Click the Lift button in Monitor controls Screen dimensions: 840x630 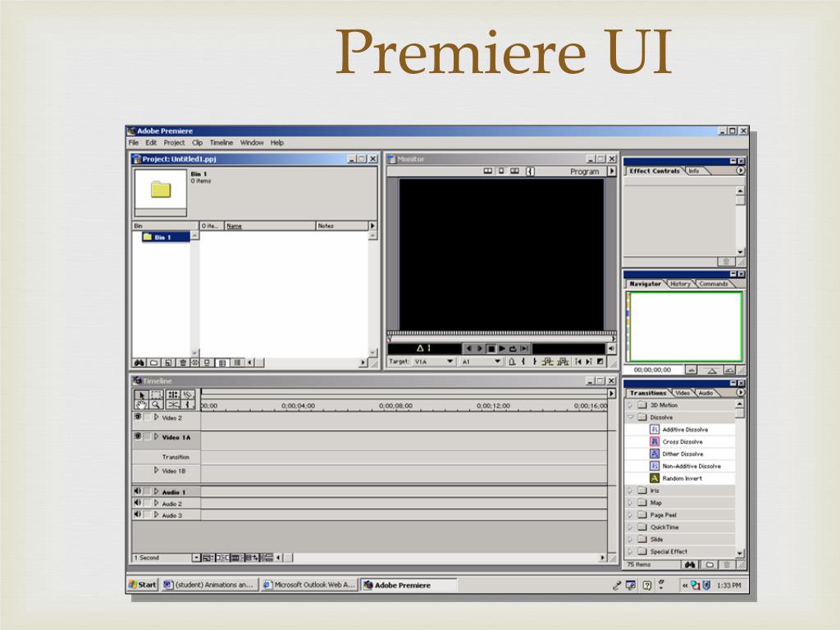click(x=547, y=362)
